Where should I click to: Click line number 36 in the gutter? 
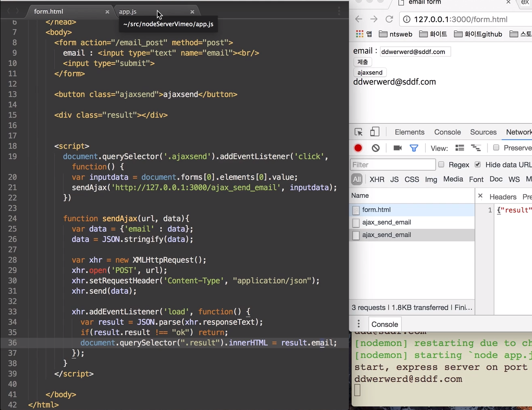click(13, 343)
